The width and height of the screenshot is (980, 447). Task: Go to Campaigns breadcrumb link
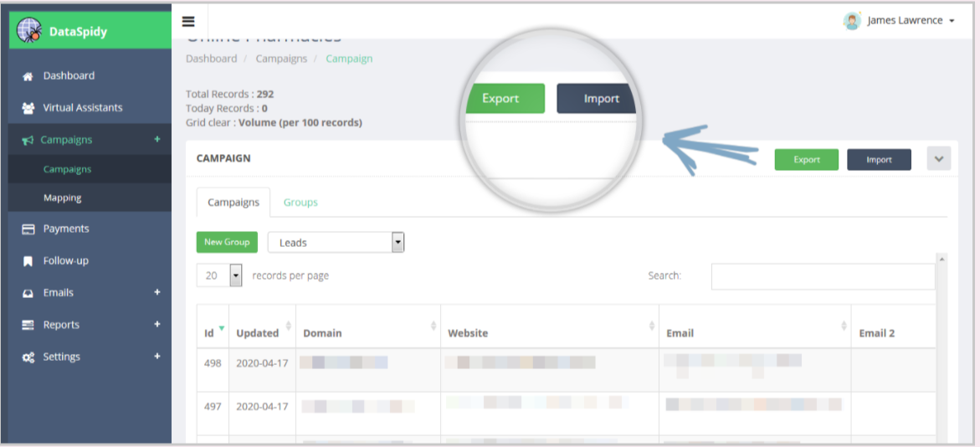[281, 59]
